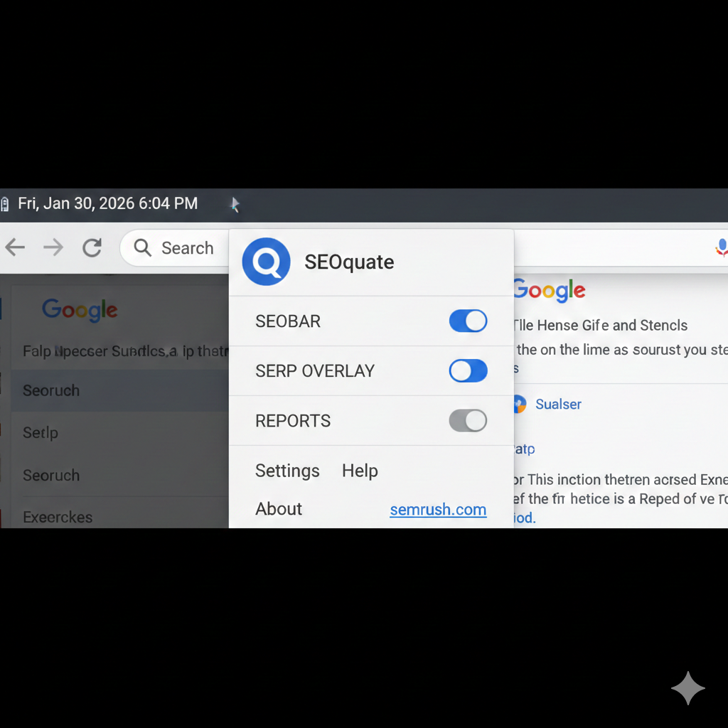Open SEOquake Settings

coord(287,471)
